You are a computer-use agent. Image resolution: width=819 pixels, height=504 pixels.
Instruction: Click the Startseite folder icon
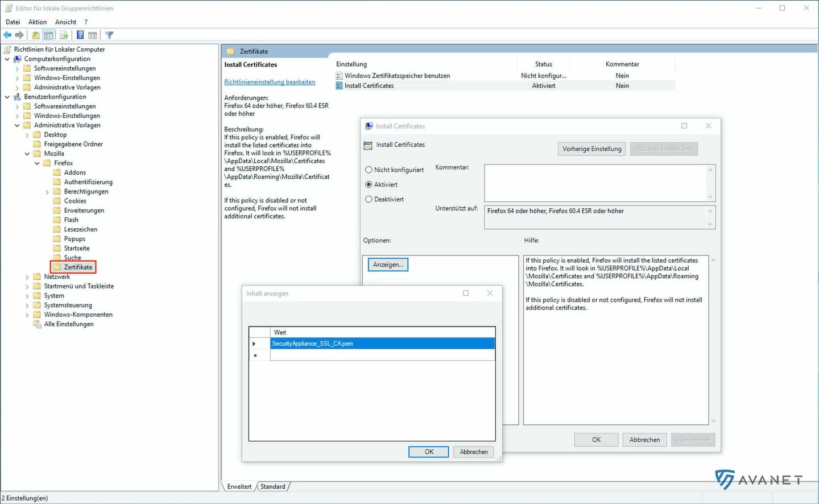tap(57, 248)
